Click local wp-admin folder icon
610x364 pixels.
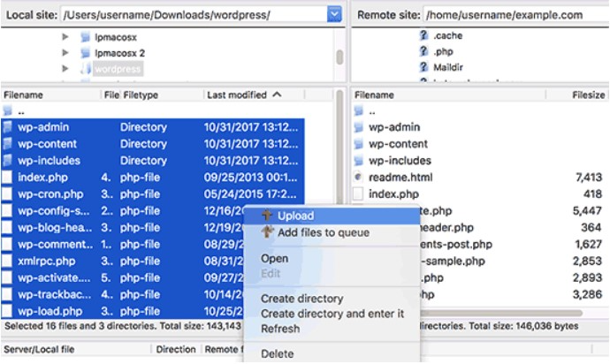pyautogui.click(x=7, y=126)
